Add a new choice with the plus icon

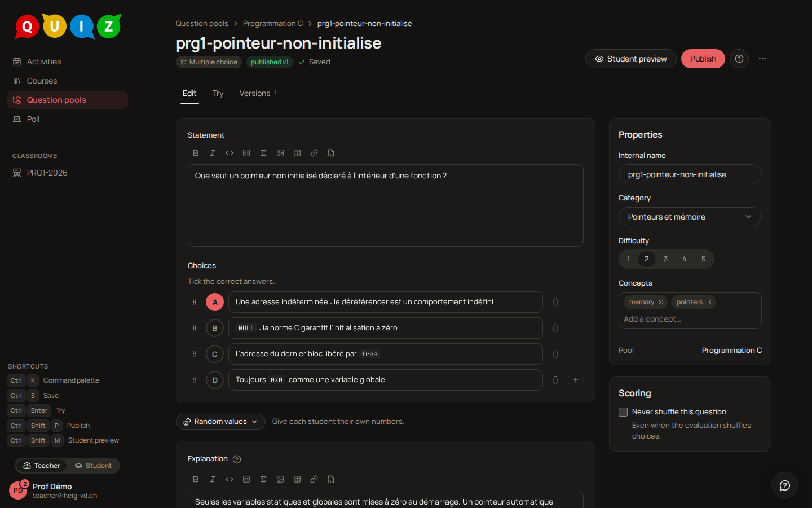(576, 380)
